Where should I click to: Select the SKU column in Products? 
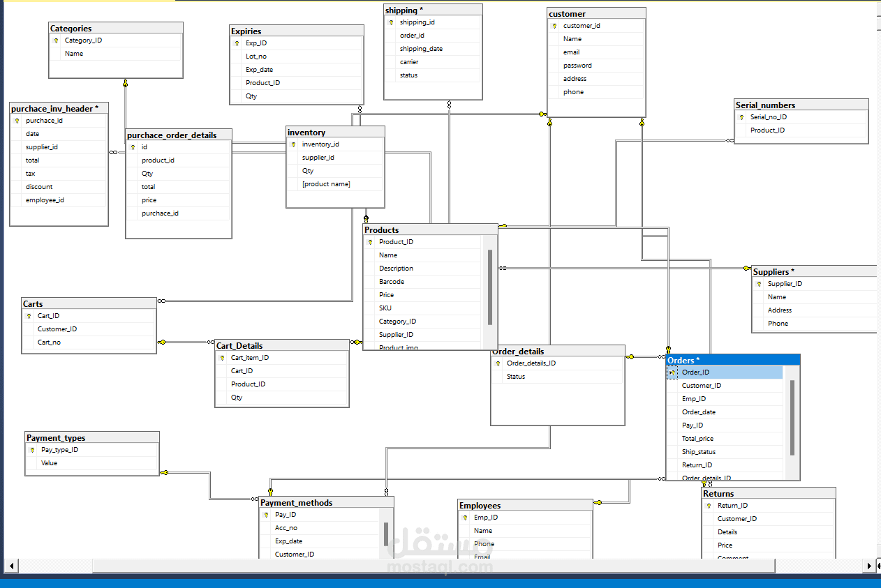[x=422, y=308]
